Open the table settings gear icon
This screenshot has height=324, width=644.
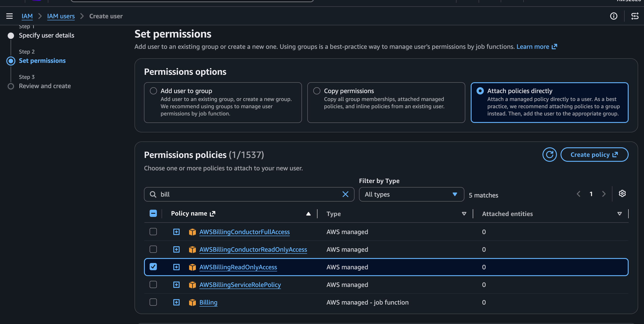click(x=622, y=194)
